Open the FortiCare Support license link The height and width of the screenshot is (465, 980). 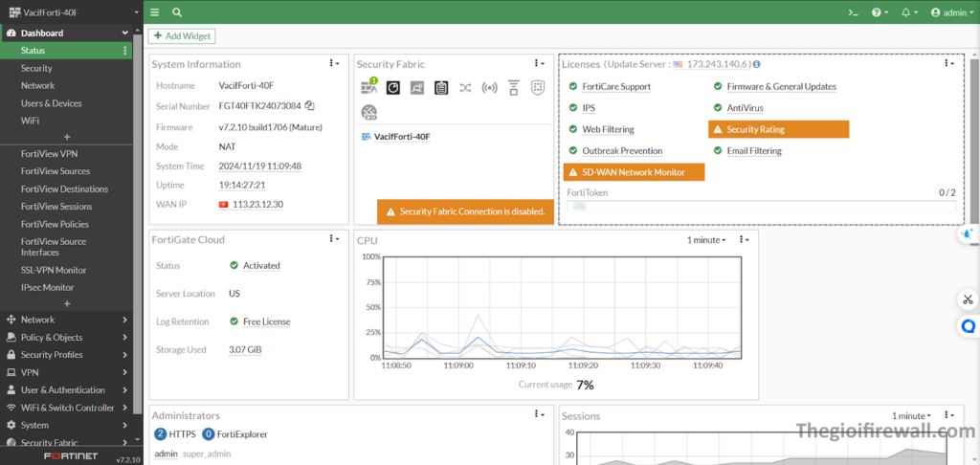click(616, 87)
